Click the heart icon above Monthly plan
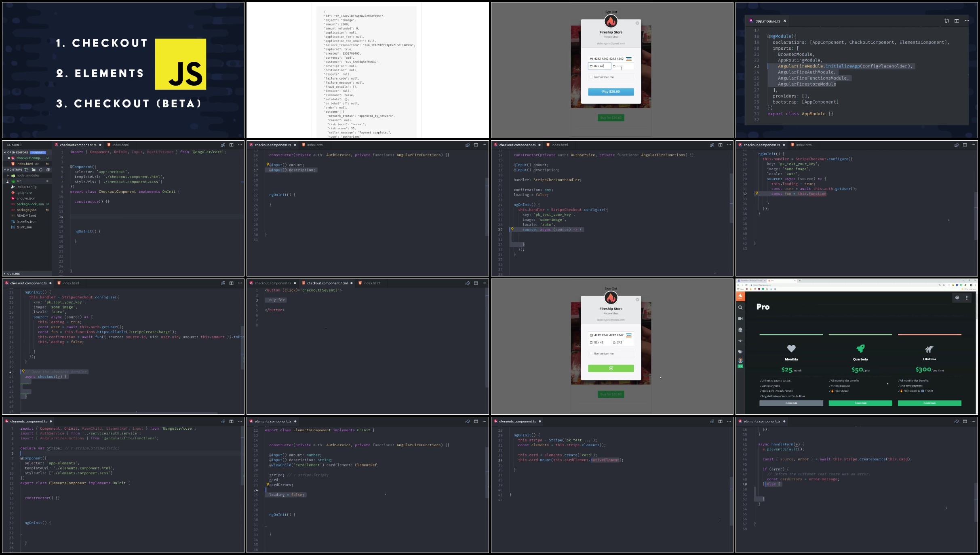 (x=791, y=348)
